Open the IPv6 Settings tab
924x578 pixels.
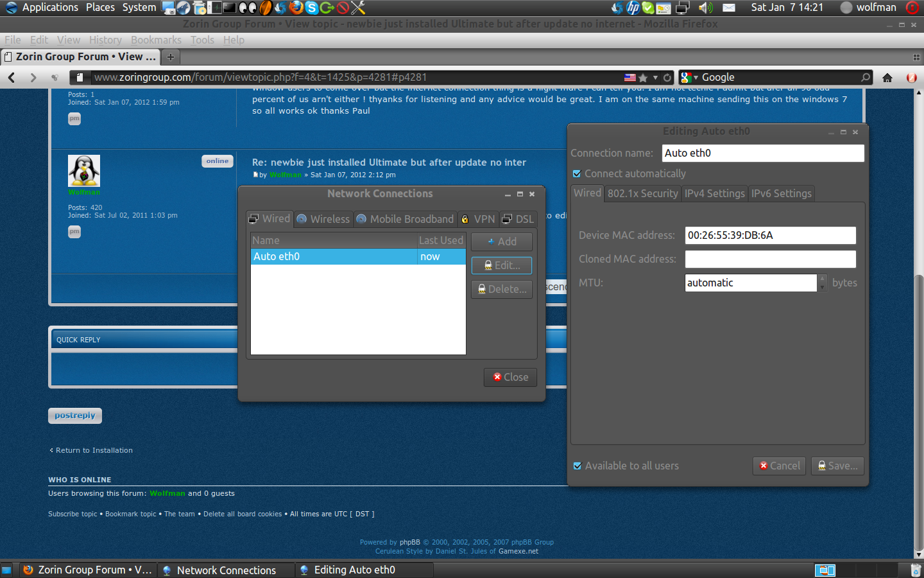tap(781, 193)
